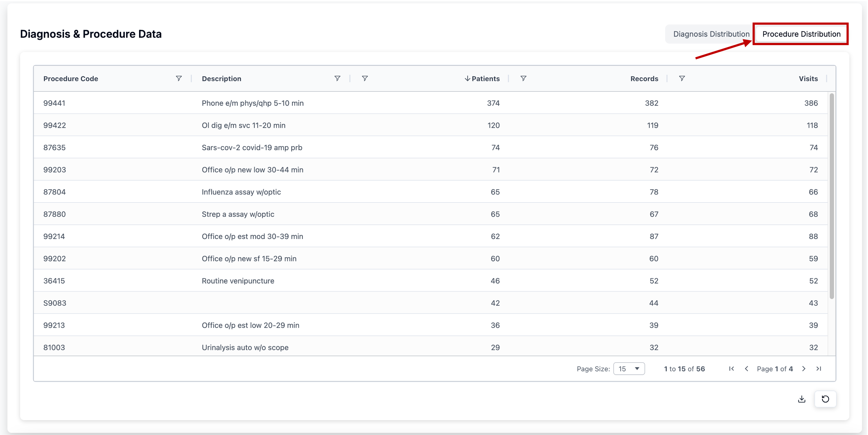Viewport: 868px width, 435px height.
Task: Jump to the first page
Action: 731,369
